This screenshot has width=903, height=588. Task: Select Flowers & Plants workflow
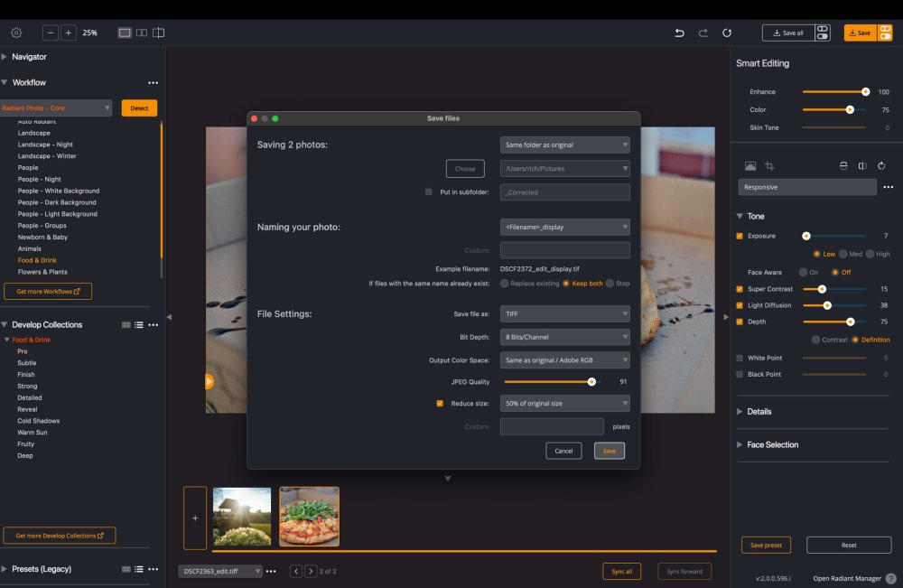point(42,272)
